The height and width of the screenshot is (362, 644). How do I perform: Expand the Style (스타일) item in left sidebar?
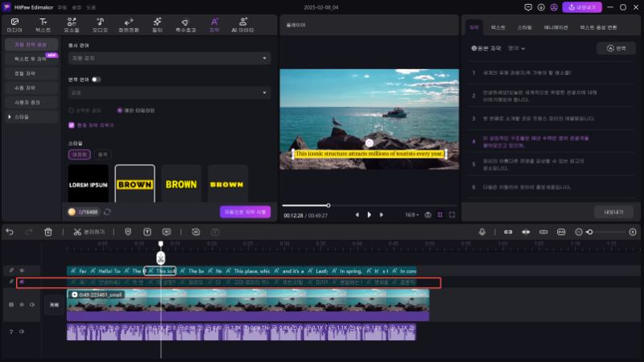point(22,117)
